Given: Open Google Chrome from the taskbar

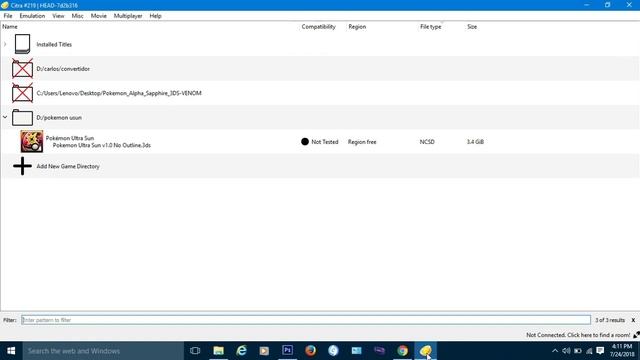Looking at the screenshot, I should pos(402,351).
